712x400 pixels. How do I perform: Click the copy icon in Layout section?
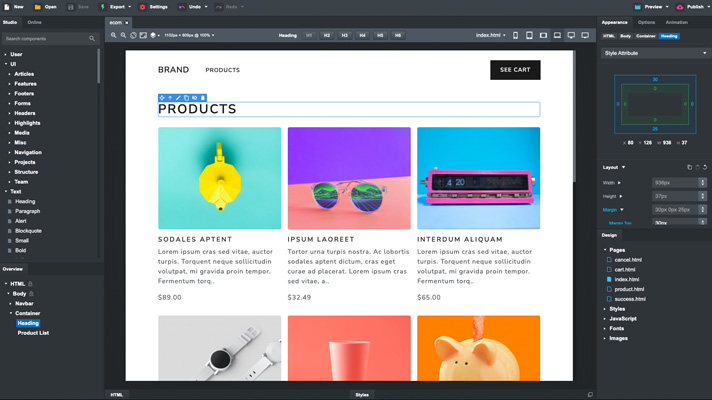pyautogui.click(x=689, y=167)
